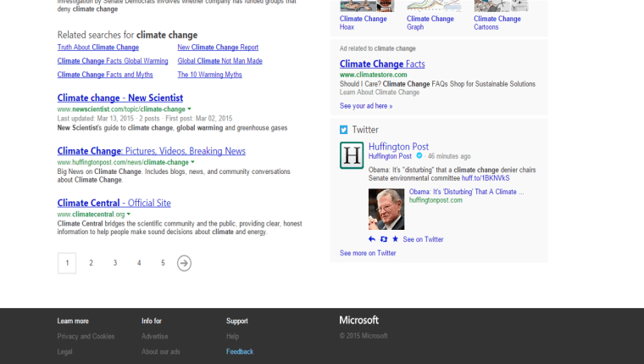Open Climate Change Cartoons image search

[497, 23]
